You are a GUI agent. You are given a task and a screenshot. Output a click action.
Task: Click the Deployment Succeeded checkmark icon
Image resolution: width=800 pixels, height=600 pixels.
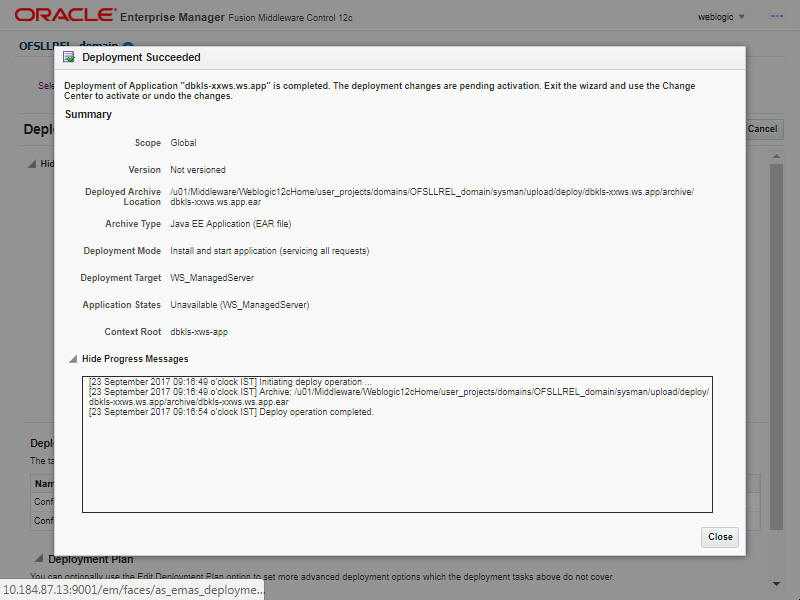[x=69, y=57]
